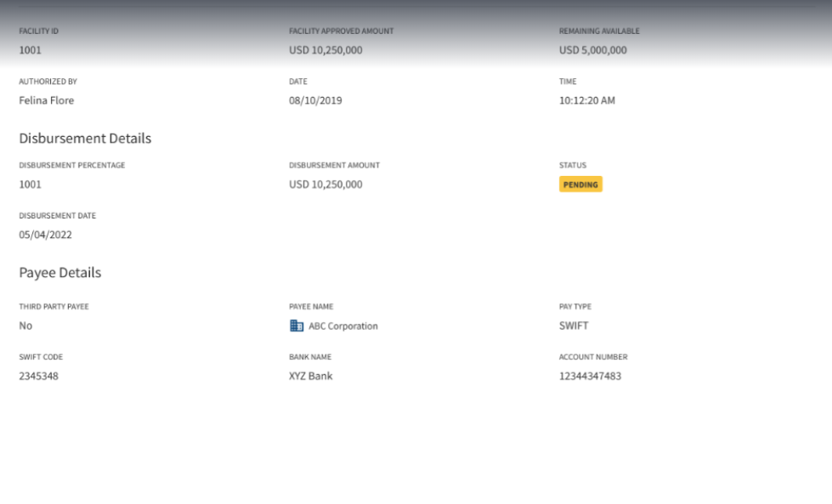This screenshot has width=832, height=504.
Task: Select the disbursement amount value
Action: coord(325,184)
